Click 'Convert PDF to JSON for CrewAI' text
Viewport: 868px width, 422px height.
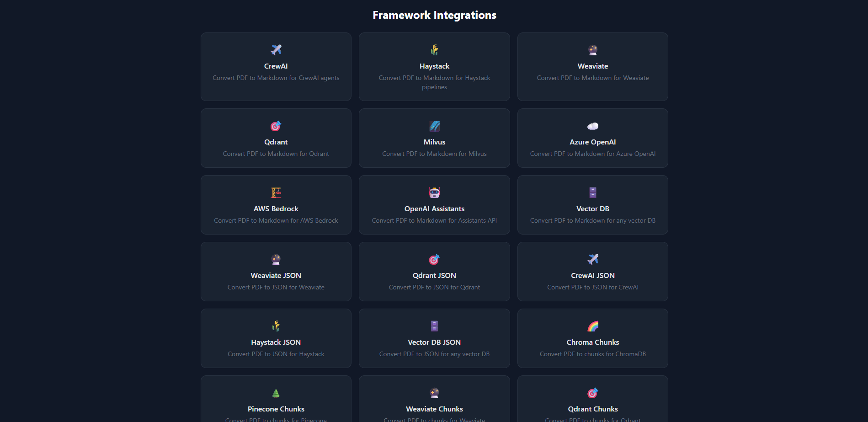(x=593, y=288)
